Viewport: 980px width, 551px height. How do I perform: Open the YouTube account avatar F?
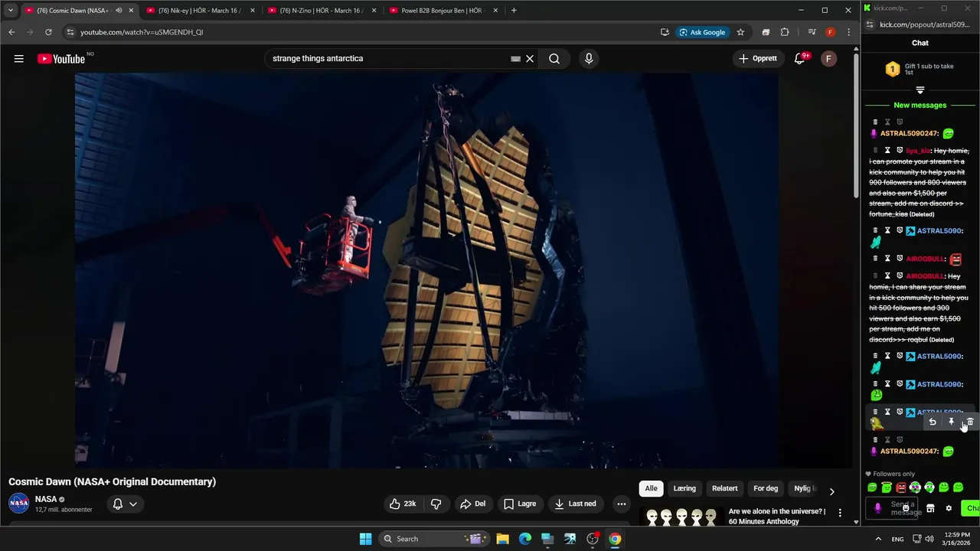point(828,59)
